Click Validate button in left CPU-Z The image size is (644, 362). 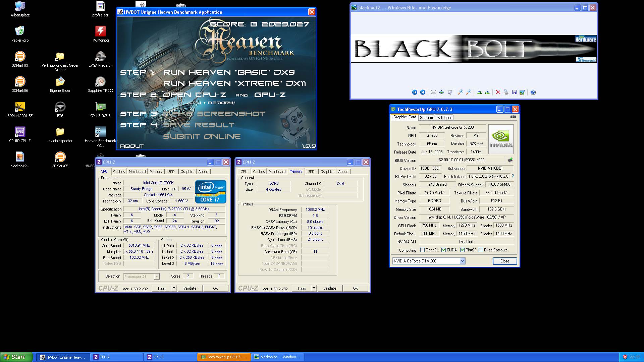coord(190,288)
